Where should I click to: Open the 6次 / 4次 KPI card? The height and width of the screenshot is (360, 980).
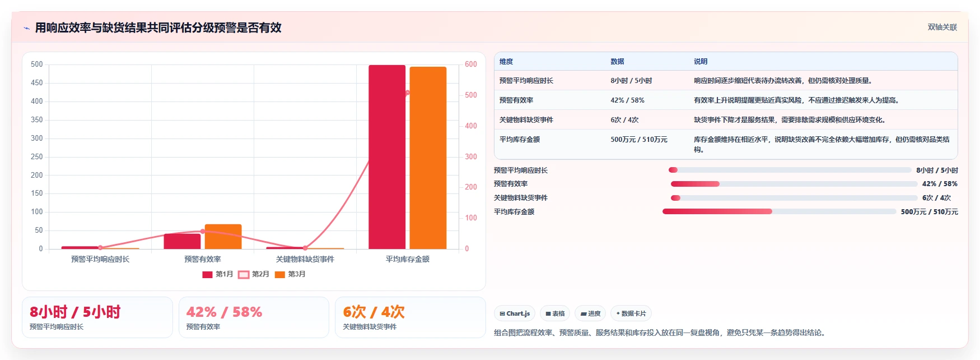click(410, 317)
